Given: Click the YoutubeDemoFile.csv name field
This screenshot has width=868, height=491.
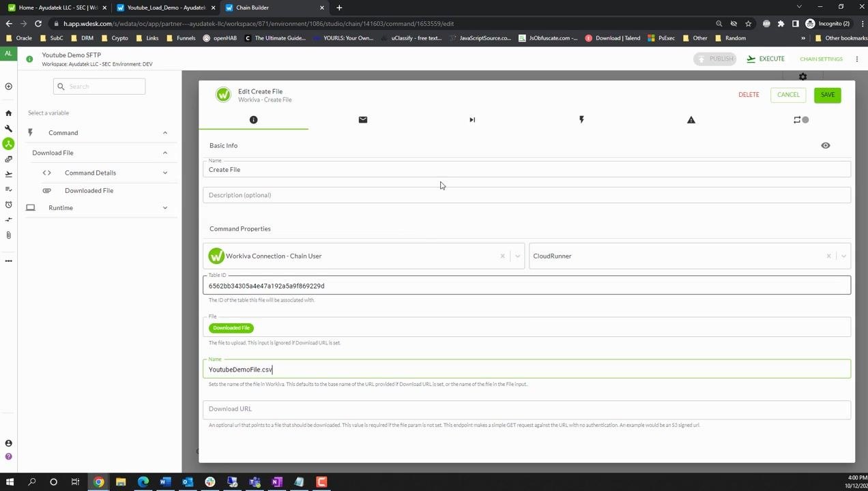Looking at the screenshot, I should click(526, 369).
